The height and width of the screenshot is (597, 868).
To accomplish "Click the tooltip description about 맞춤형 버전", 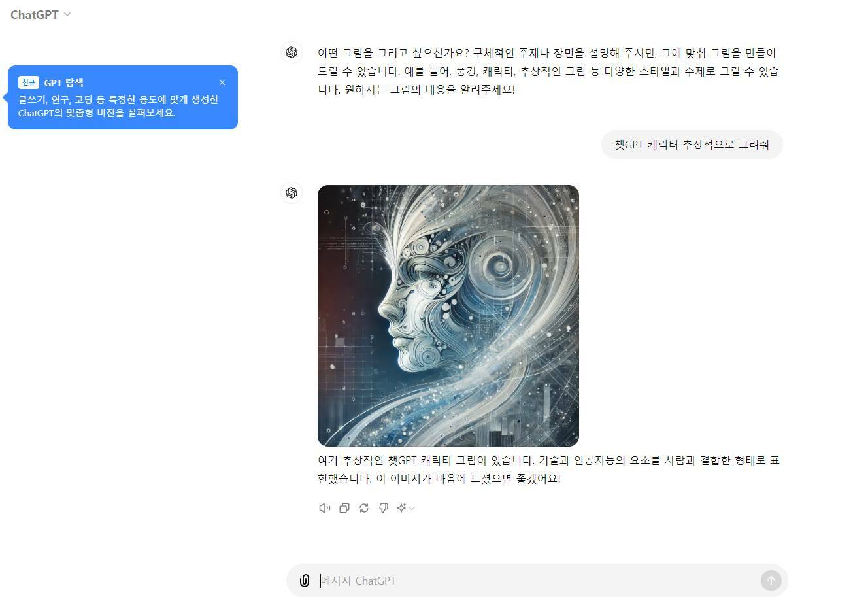I will 118,106.
